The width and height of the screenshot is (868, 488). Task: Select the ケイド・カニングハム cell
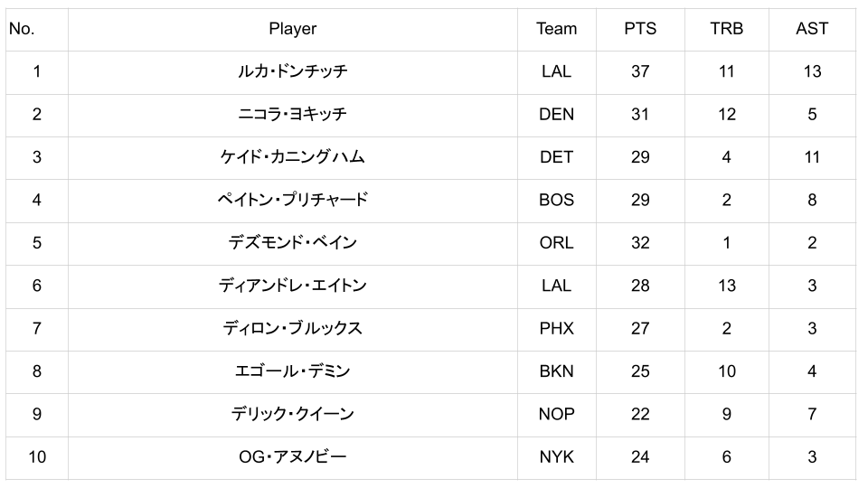(292, 157)
